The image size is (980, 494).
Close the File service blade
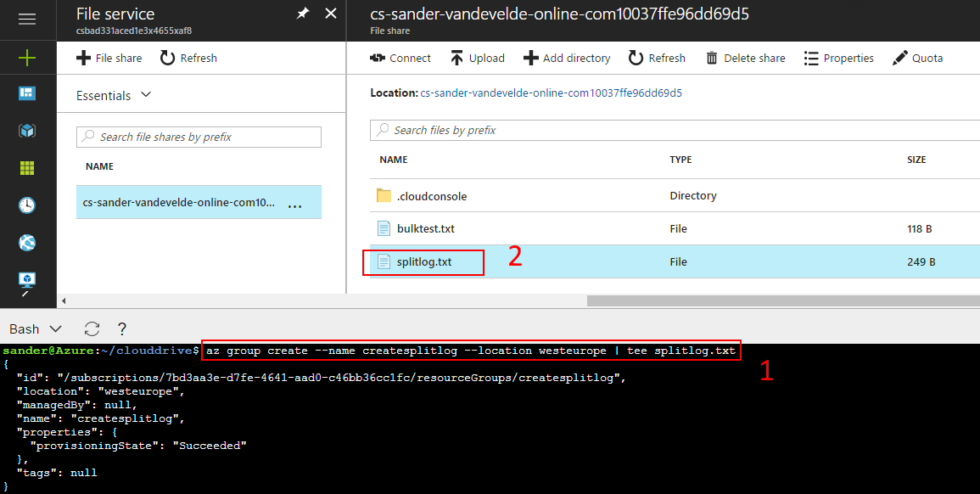click(x=331, y=14)
